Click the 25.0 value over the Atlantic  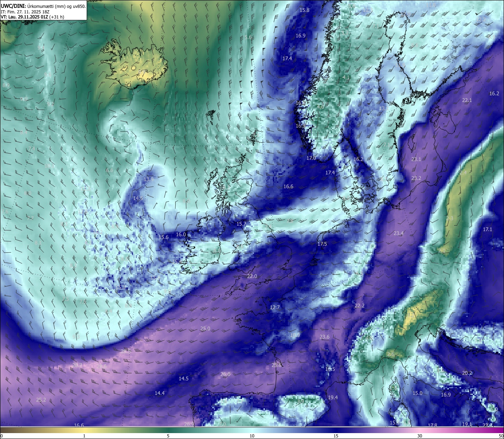pyautogui.click(x=205, y=329)
